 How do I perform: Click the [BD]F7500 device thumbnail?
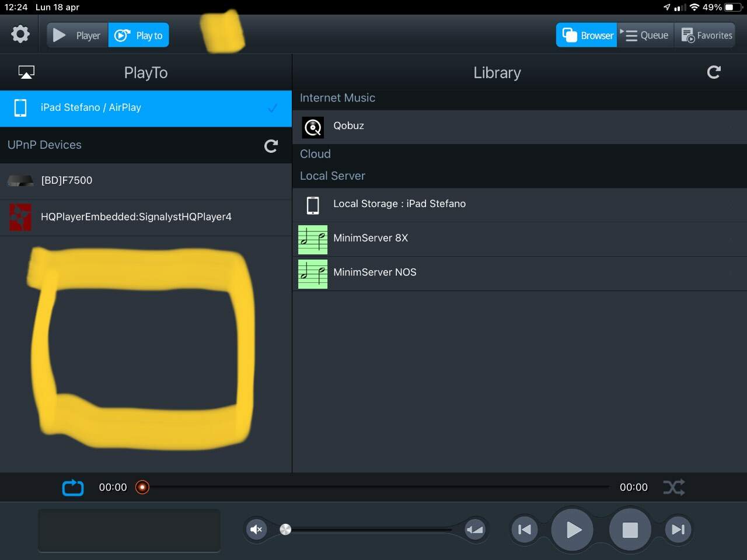point(20,181)
